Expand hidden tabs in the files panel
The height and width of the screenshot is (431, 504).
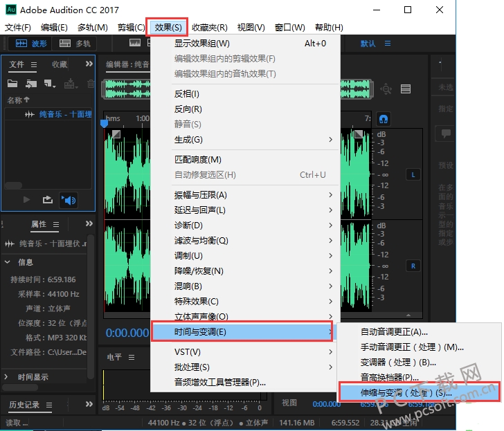coord(89,64)
